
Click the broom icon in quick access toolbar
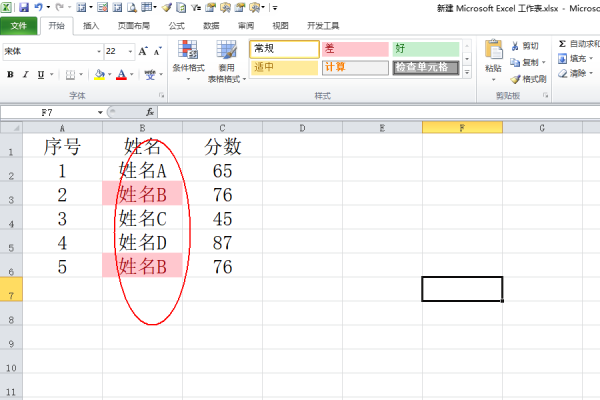[x=166, y=7]
